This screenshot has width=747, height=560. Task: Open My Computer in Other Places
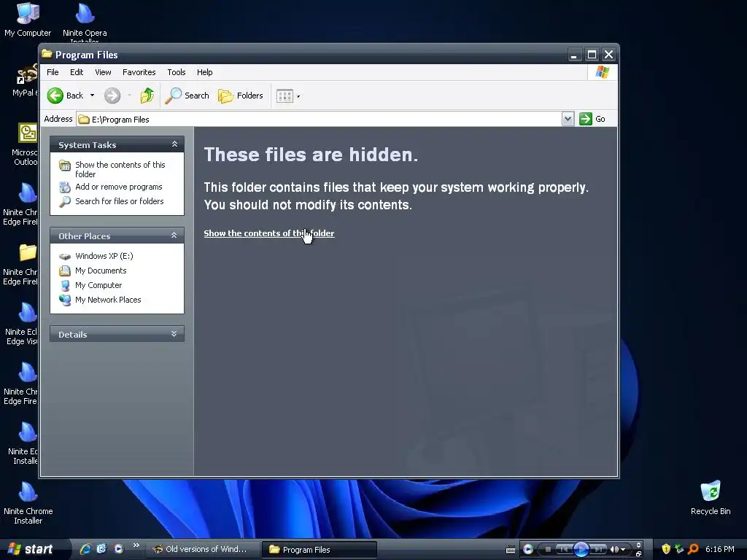[x=98, y=285]
